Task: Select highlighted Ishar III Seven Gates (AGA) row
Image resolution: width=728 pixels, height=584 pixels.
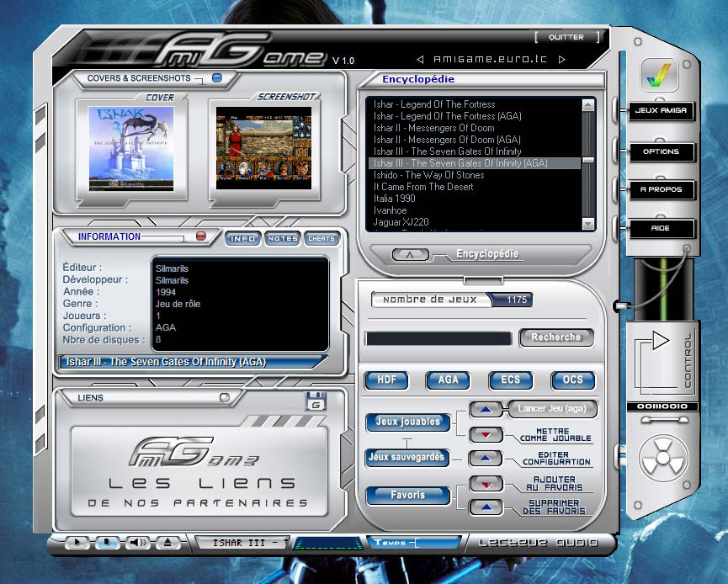Action: point(474,163)
